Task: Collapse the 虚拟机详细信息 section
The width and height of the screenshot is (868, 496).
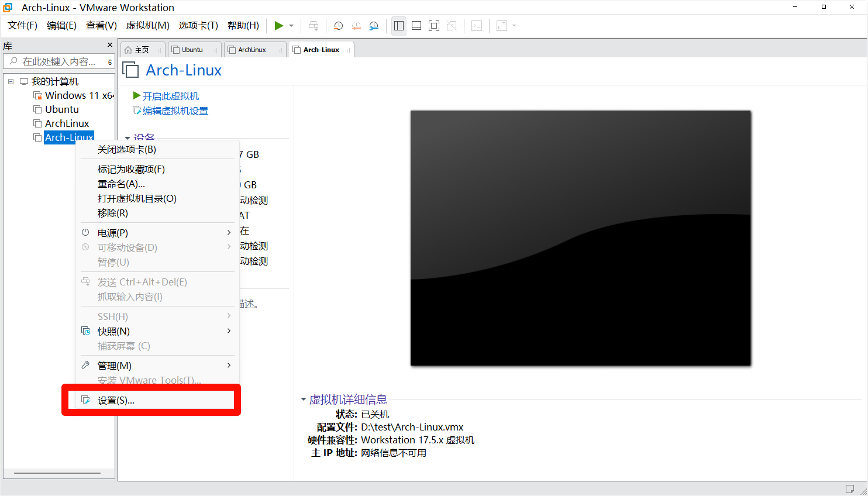Action: click(304, 399)
